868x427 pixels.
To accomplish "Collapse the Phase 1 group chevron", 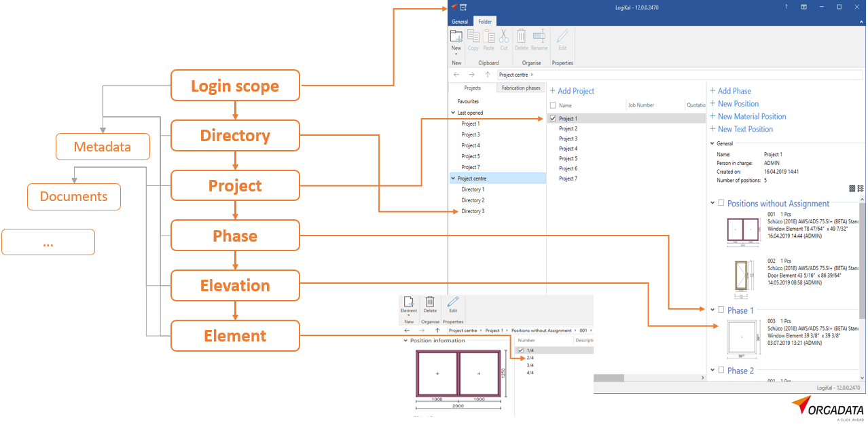I will [x=712, y=310].
